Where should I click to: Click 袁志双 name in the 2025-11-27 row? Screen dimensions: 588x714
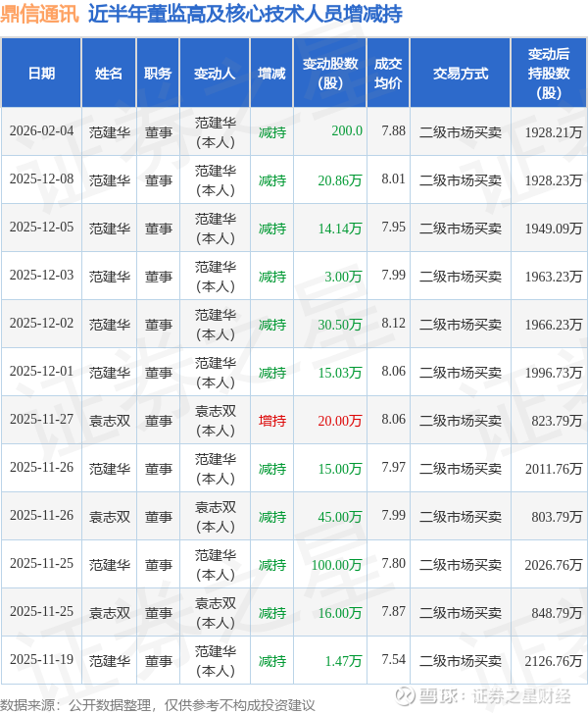click(x=109, y=421)
